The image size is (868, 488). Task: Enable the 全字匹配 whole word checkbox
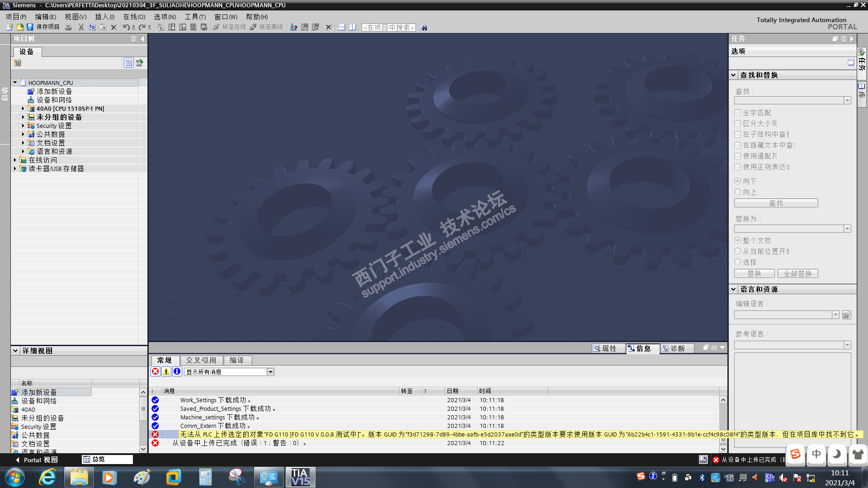(738, 113)
